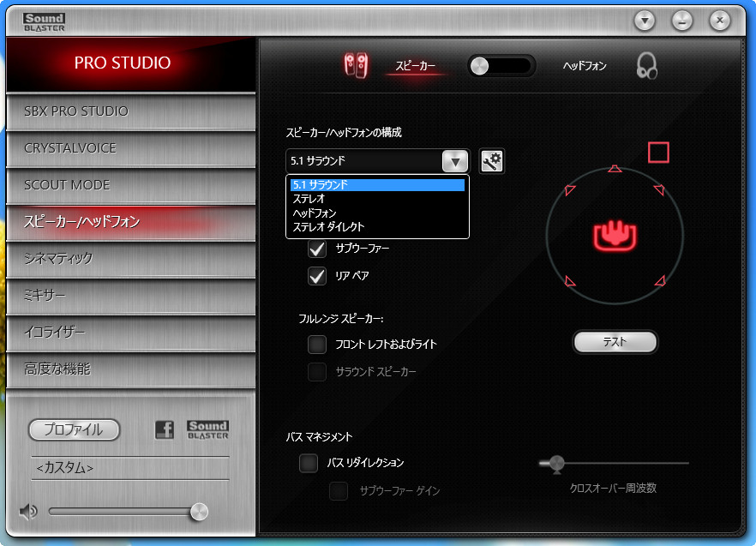The height and width of the screenshot is (546, 756).
Task: Toggle the speaker/headphone switch
Action: (x=501, y=66)
